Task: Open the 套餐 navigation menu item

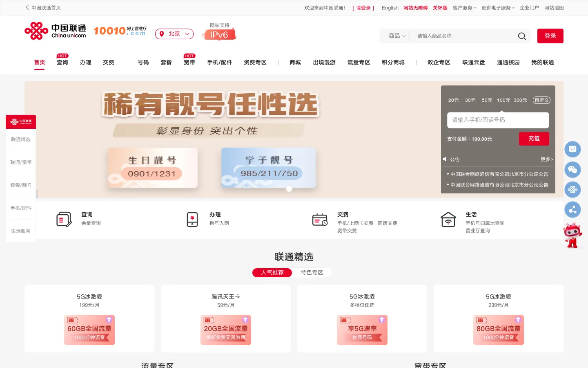Action: [166, 62]
